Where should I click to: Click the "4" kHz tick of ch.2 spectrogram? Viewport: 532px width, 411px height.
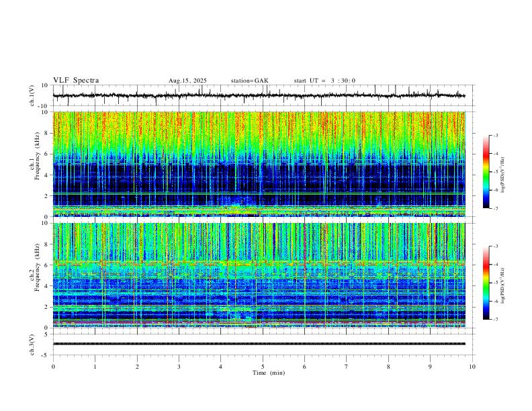(46, 286)
